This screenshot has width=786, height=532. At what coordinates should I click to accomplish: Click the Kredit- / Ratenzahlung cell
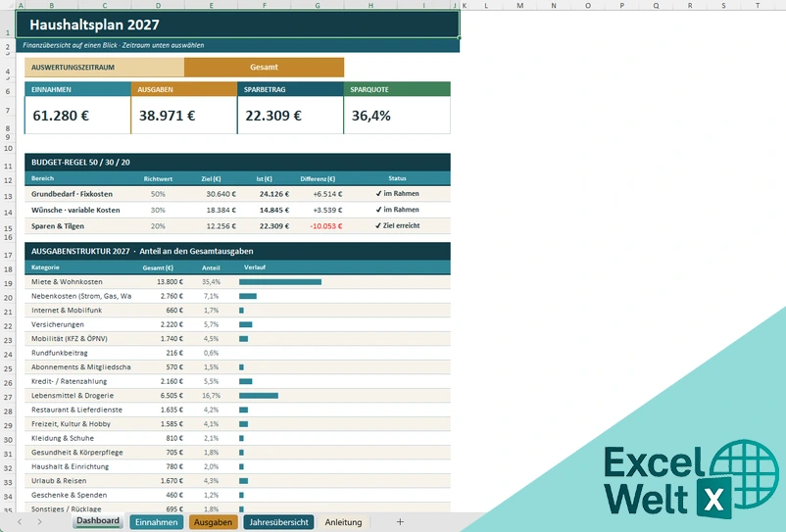click(77, 381)
